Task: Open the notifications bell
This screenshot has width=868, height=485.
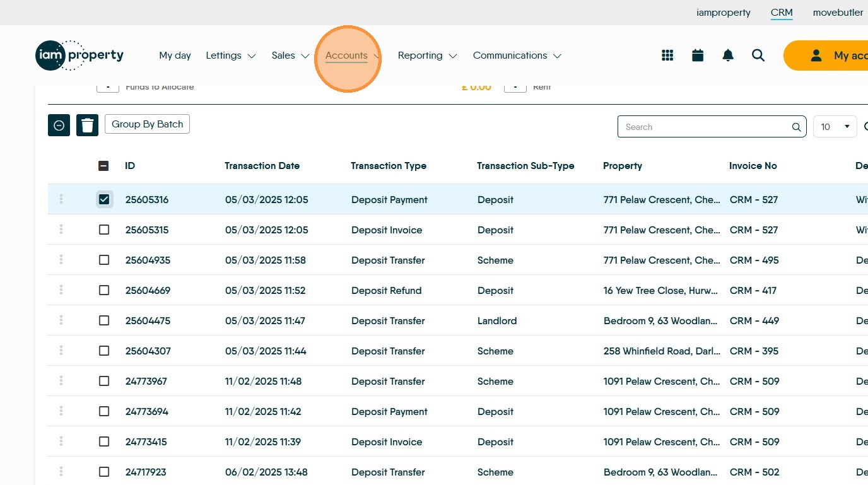Action: point(728,56)
